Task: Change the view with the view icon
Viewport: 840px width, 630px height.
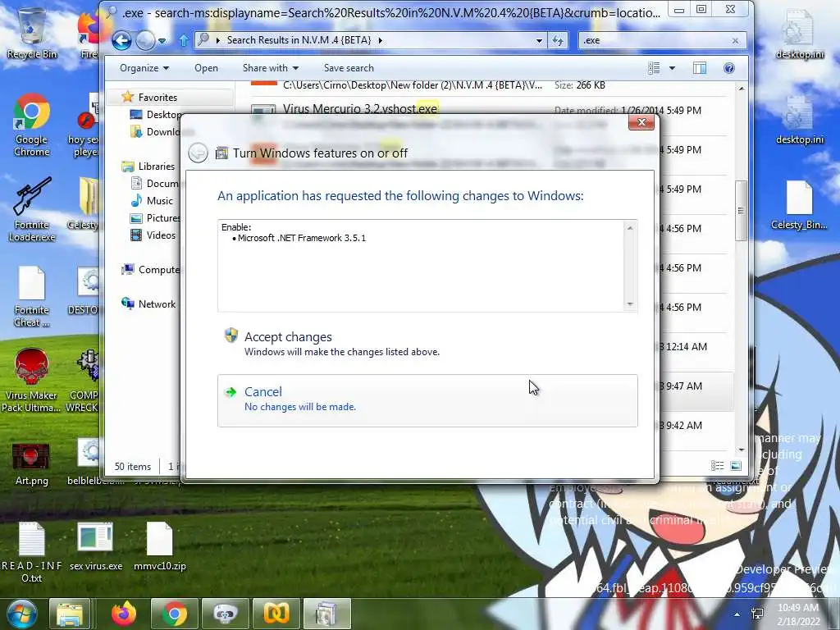Action: click(654, 68)
